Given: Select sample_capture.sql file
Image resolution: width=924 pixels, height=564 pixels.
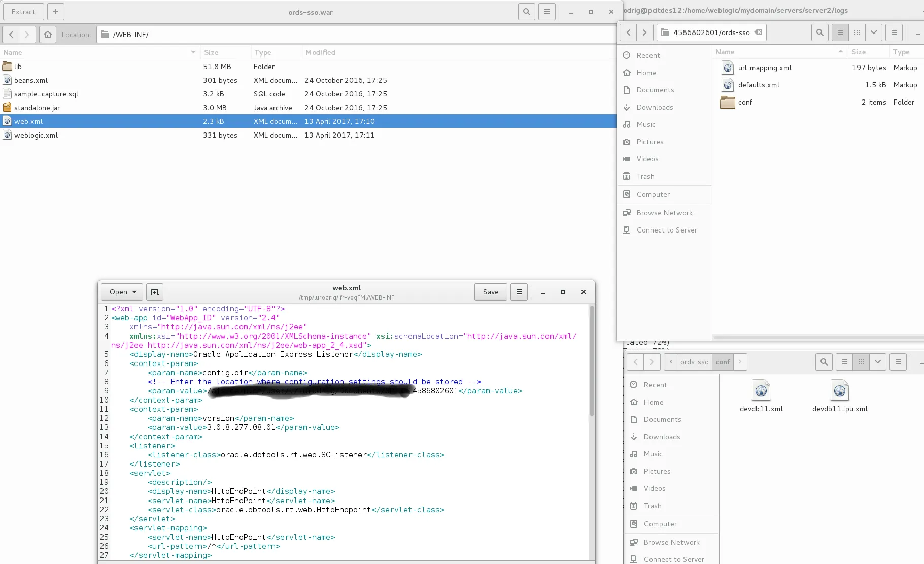Looking at the screenshot, I should (x=308, y=94).
